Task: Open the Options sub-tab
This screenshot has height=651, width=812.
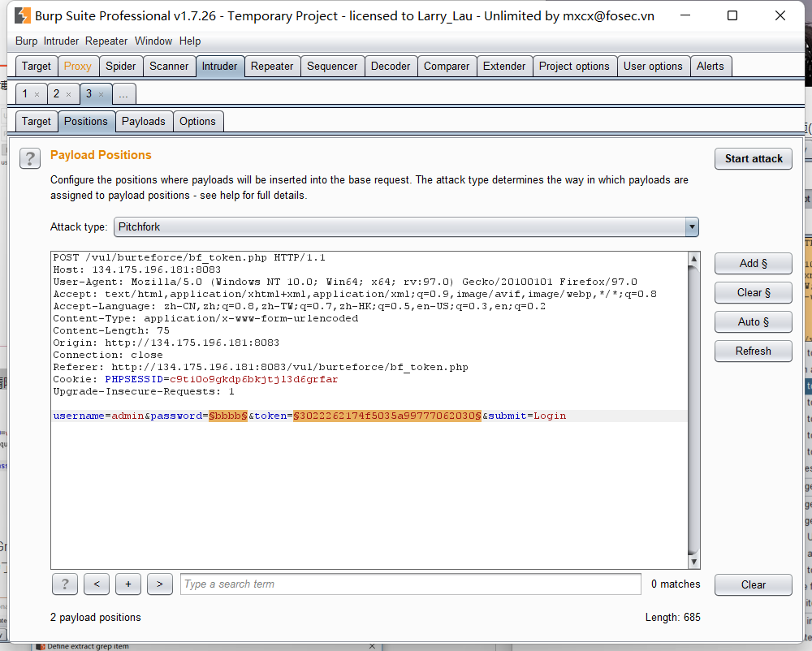Action: coord(197,121)
